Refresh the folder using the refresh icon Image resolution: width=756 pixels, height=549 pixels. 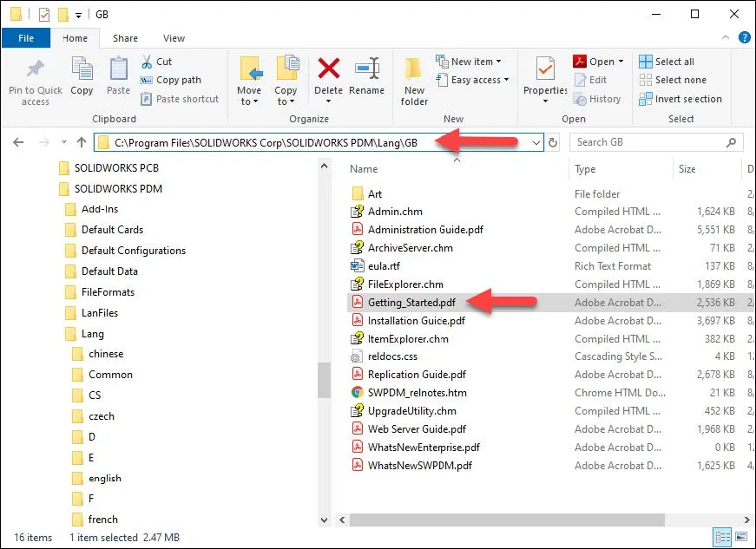coord(553,141)
